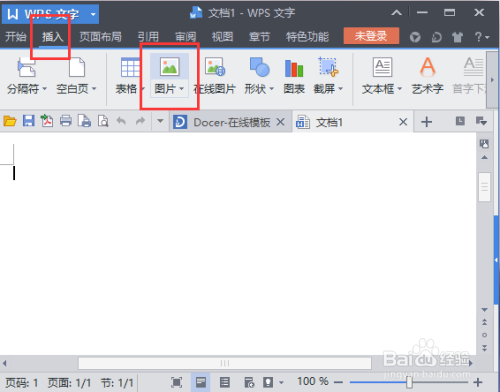Click the 截屏 screenshot icon
This screenshot has width=500, height=392.
click(328, 67)
